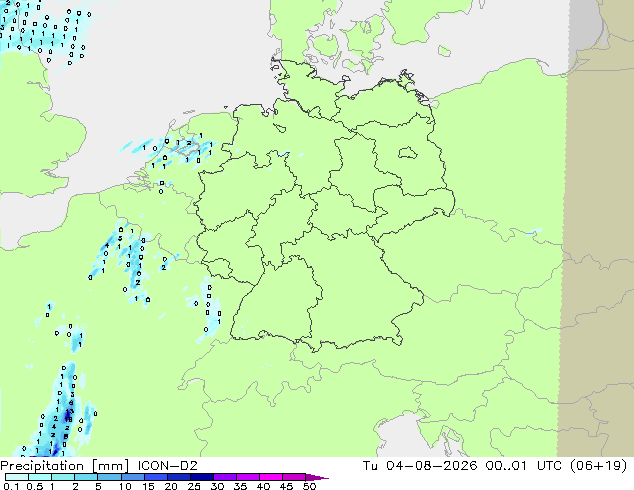Image resolution: width=634 pixels, height=490 pixels.
Task: Select the legend swatch between 5 and 10
Action: tap(109, 477)
